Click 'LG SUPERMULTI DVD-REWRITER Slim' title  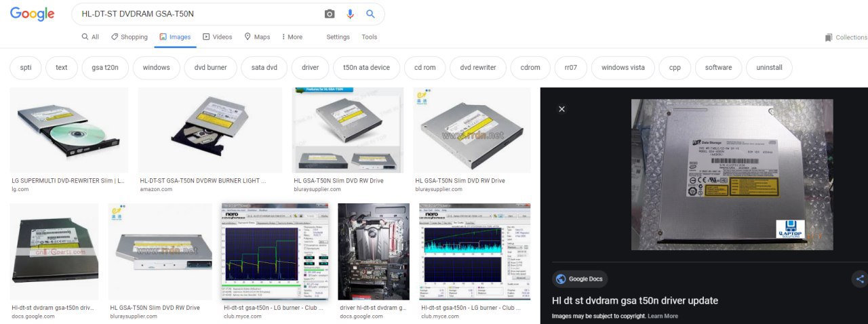click(68, 181)
